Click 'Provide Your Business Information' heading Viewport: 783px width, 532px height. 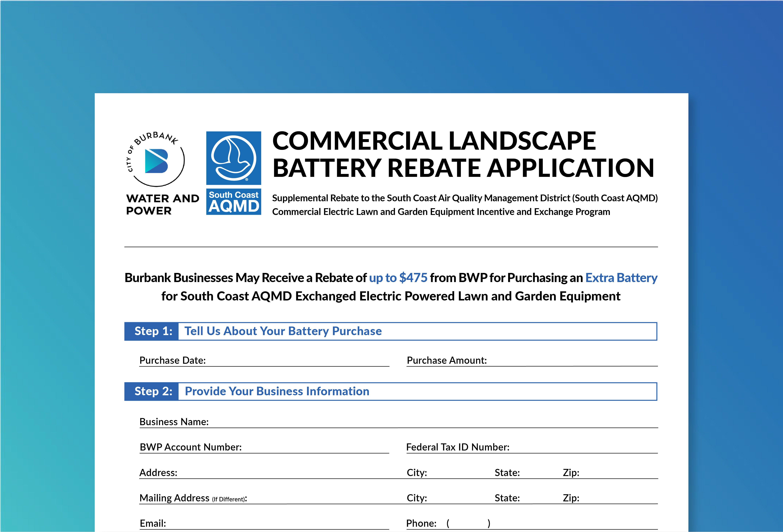tap(277, 392)
